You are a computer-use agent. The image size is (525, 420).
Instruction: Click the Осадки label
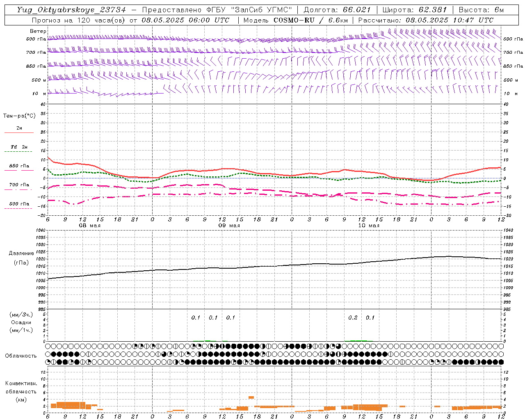(x=21, y=322)
